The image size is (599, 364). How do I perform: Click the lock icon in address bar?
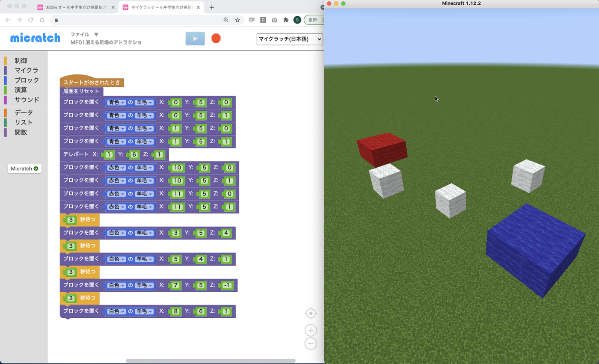pos(56,20)
